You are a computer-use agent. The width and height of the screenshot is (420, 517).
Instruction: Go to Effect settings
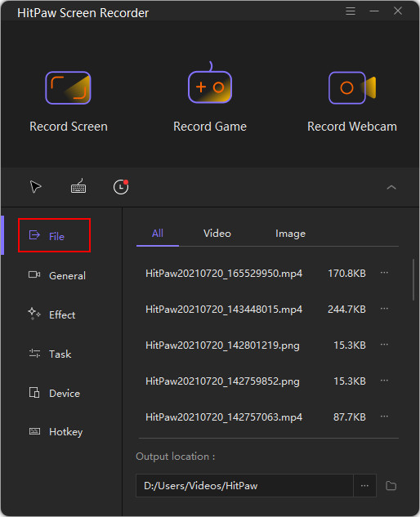pyautogui.click(x=51, y=314)
